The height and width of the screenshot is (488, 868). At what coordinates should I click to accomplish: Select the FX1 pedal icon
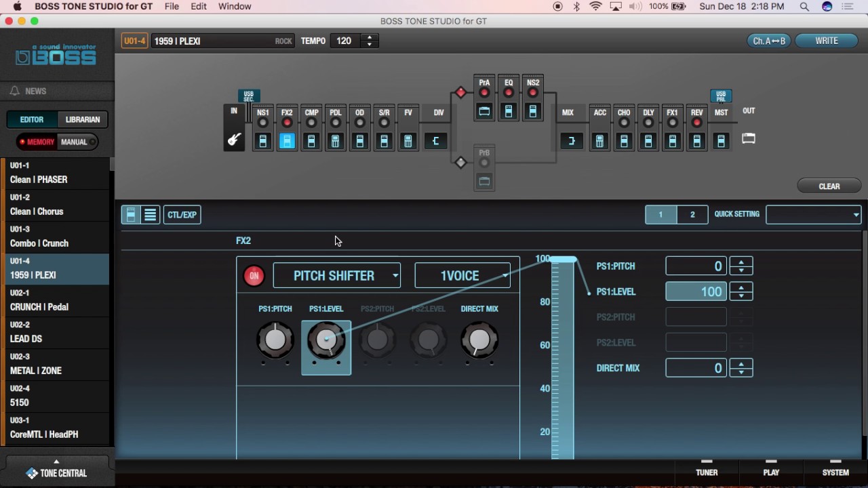point(672,142)
